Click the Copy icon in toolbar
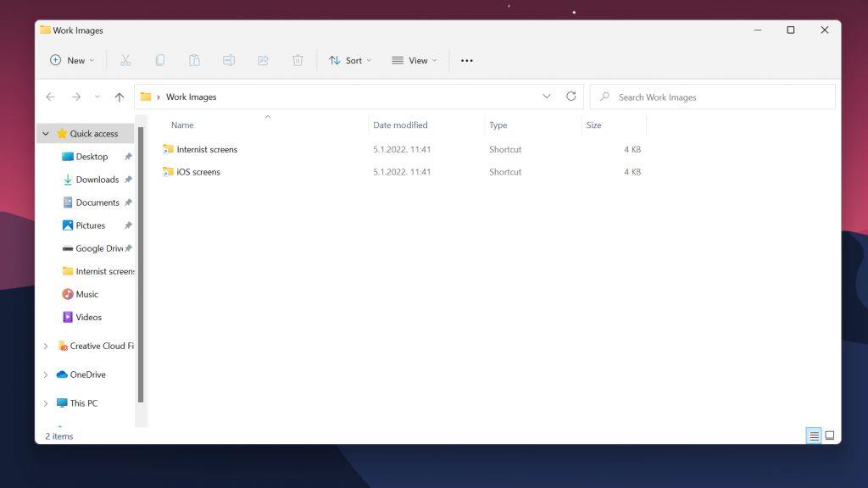The image size is (868, 488). coord(160,60)
